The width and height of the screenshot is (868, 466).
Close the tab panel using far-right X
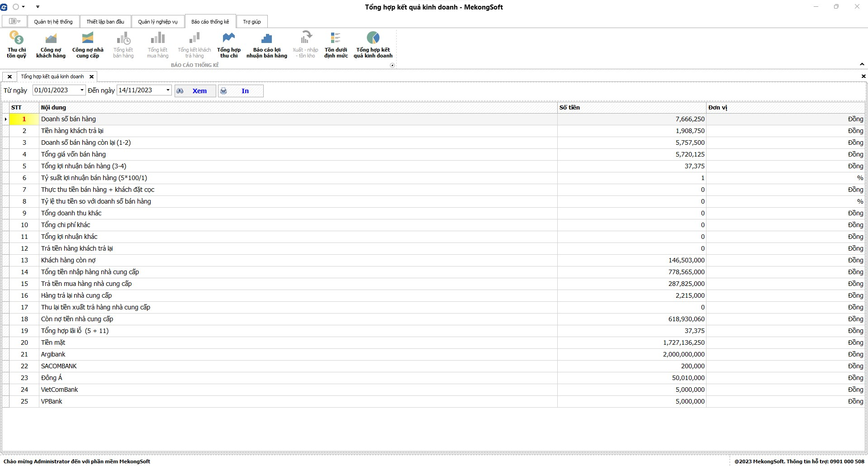pyautogui.click(x=863, y=76)
